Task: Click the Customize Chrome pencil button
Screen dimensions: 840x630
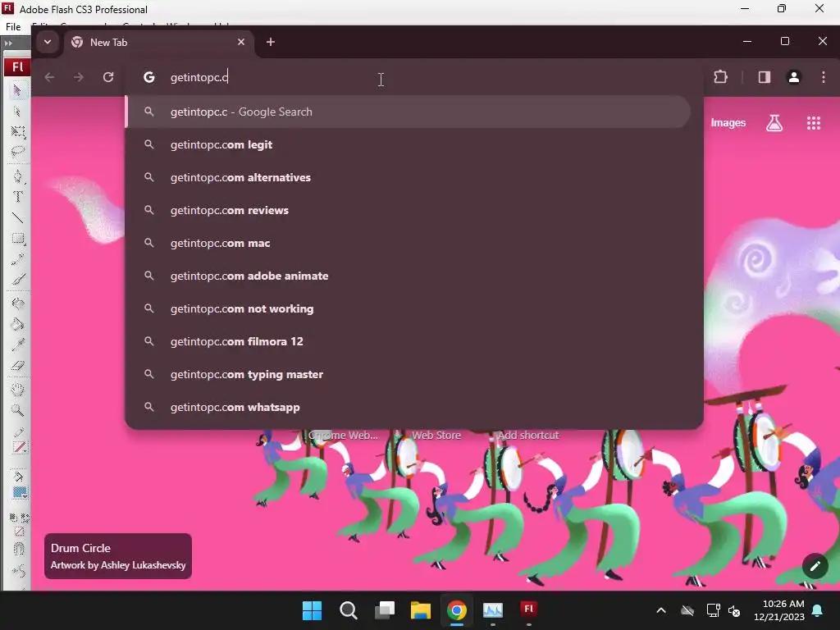Action: [815, 566]
